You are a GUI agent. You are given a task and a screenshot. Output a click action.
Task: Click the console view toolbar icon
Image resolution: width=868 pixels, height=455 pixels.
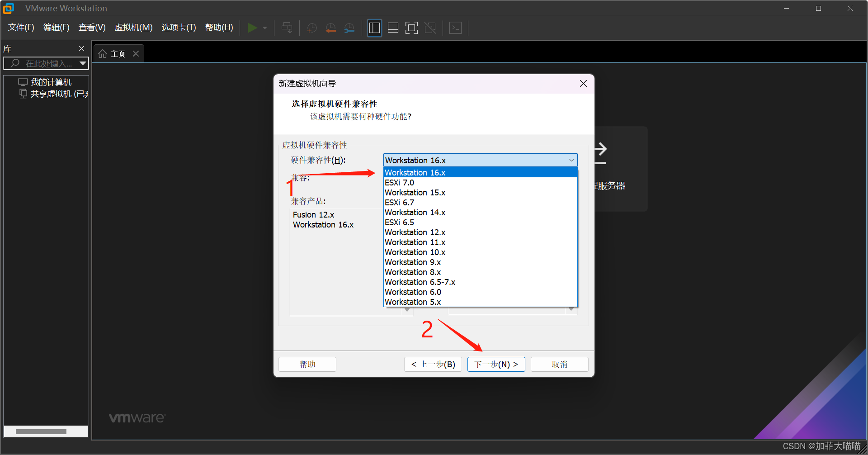click(x=455, y=28)
